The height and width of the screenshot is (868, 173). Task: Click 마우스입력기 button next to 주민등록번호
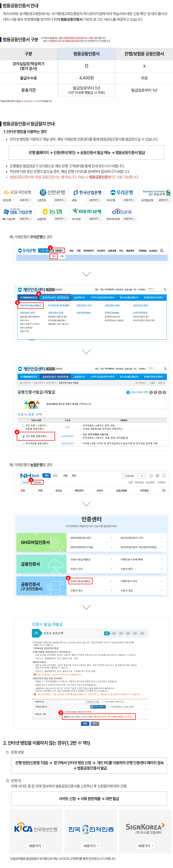pyautogui.click(x=98, y=707)
